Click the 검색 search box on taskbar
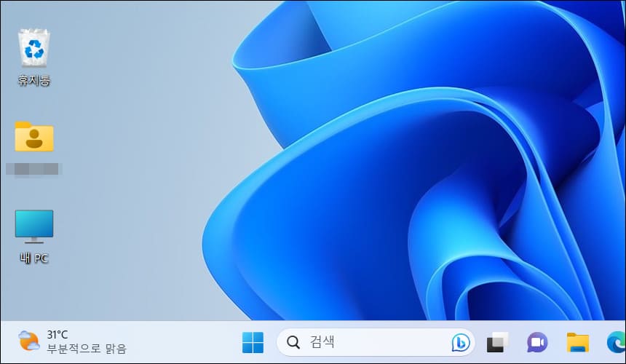626x364 pixels. pyautogui.click(x=376, y=342)
